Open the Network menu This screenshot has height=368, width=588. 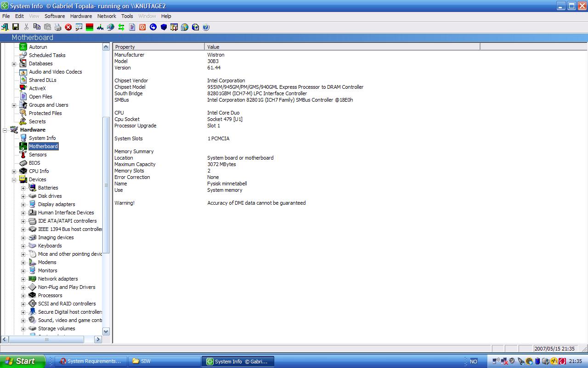107,16
